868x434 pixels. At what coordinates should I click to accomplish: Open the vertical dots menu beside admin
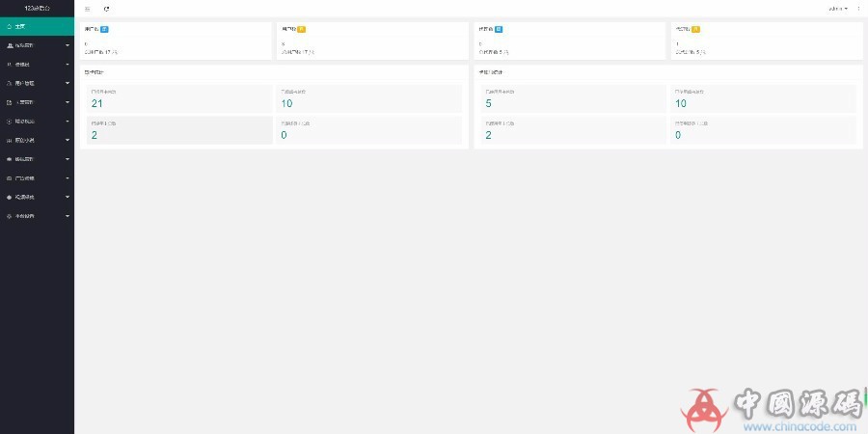coord(858,8)
